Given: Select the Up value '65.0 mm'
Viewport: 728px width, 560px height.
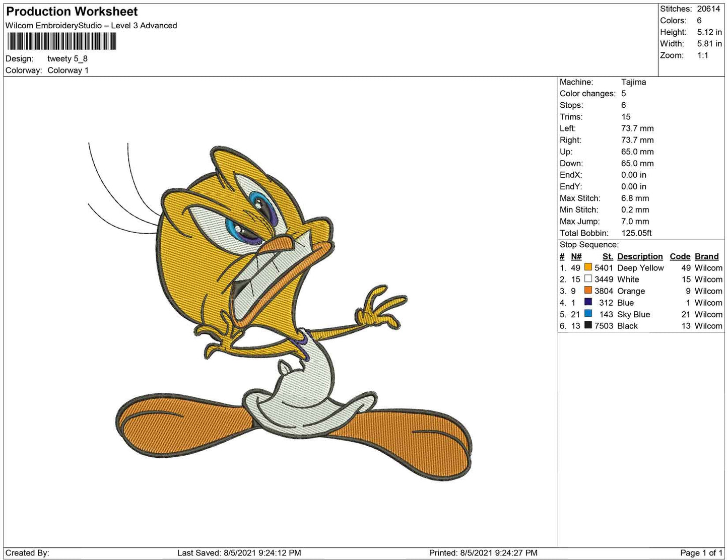Looking at the screenshot, I should point(637,152).
